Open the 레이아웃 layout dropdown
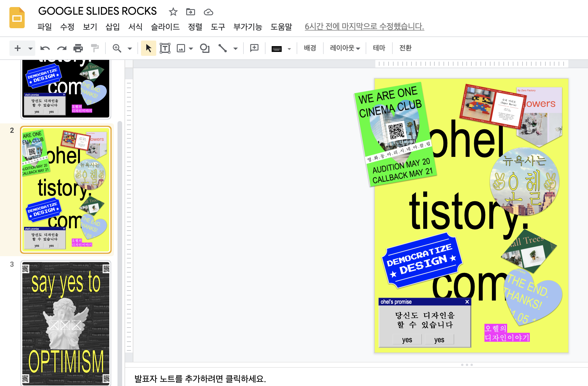Viewport: 588px width, 386px height. (x=345, y=48)
